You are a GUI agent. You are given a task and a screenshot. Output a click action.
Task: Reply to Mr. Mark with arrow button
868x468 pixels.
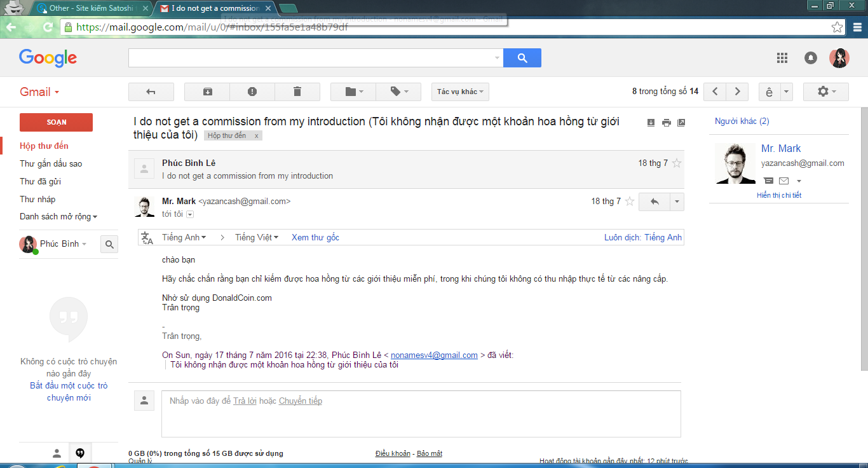point(654,202)
